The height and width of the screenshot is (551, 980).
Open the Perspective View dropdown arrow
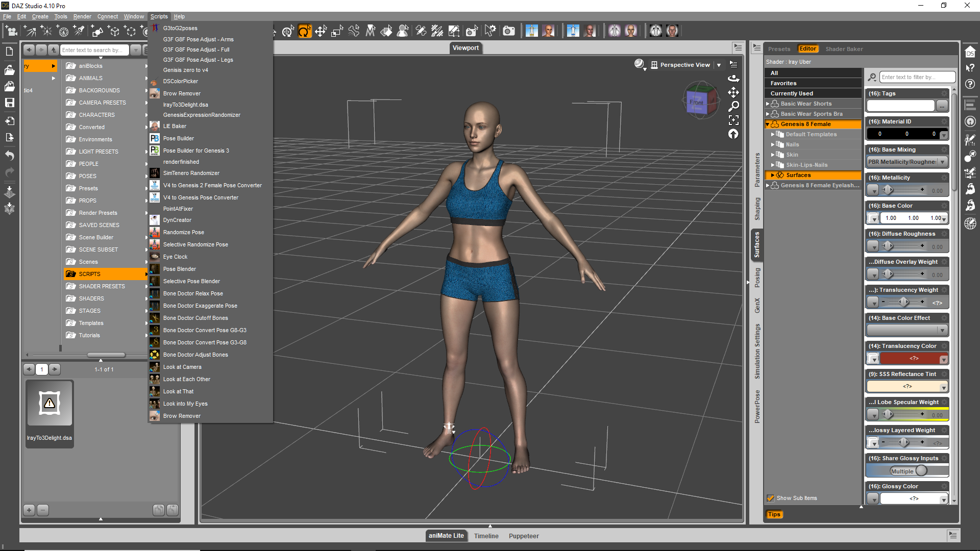[719, 65]
